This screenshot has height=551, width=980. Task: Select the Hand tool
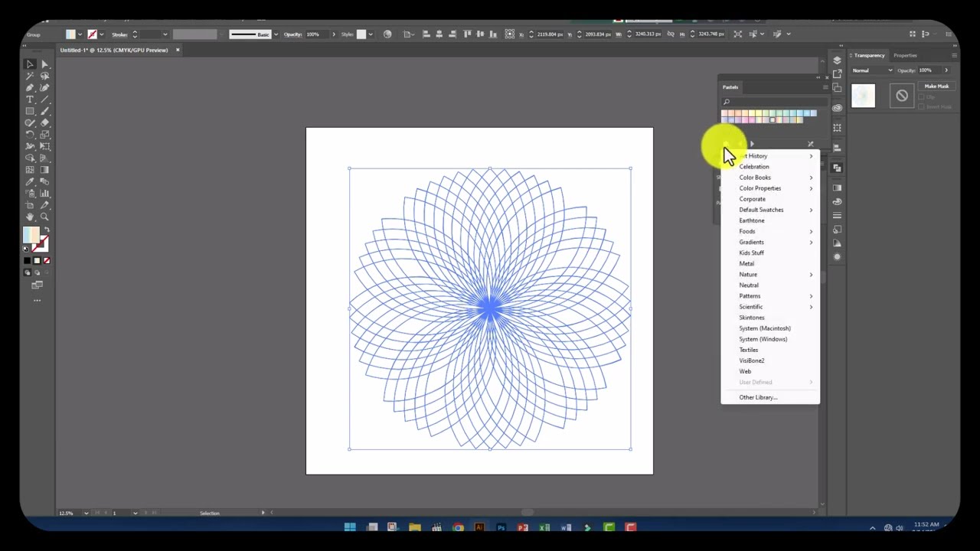(x=30, y=217)
